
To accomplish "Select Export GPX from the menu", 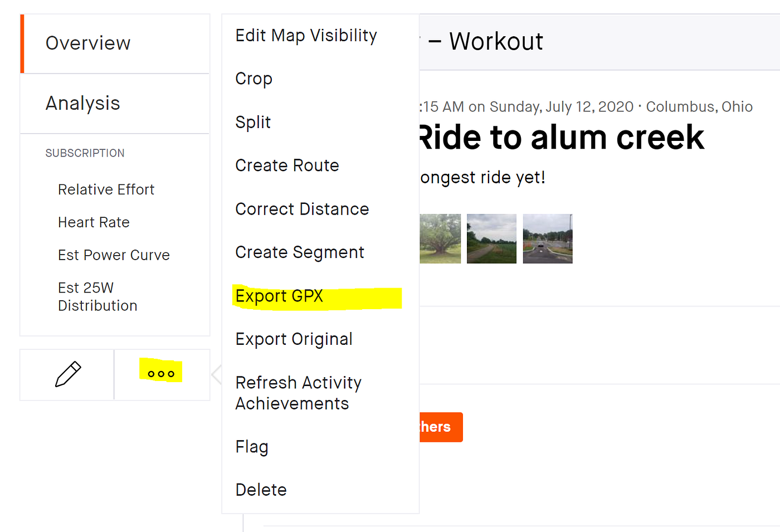I will 279,296.
